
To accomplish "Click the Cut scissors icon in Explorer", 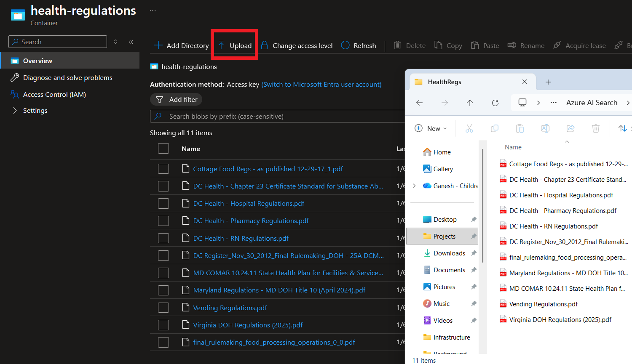I will [x=469, y=128].
